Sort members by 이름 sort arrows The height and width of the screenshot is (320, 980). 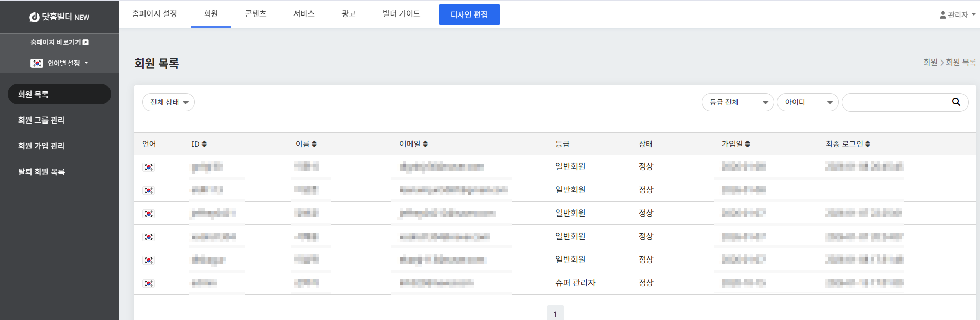314,144
